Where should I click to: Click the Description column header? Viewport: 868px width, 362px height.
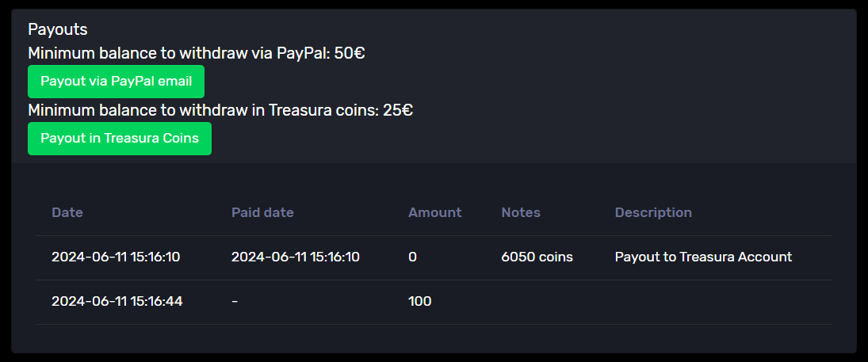(653, 212)
